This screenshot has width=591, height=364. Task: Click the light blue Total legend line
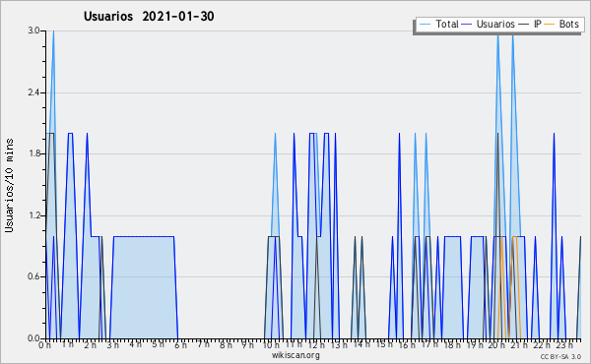[425, 25]
